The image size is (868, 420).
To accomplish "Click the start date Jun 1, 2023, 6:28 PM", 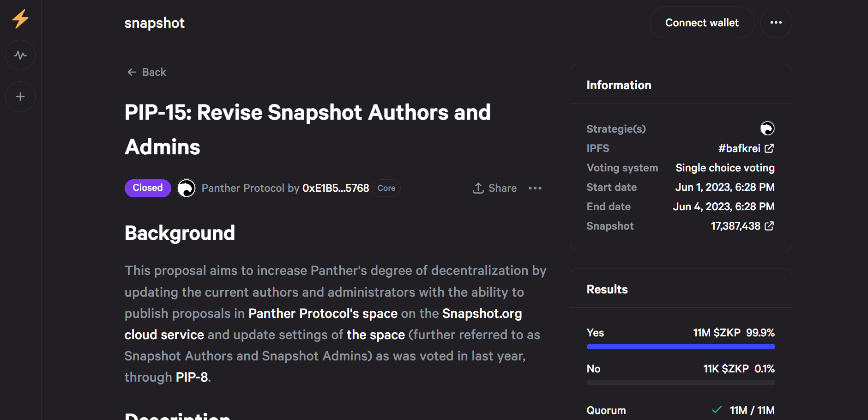I will [725, 187].
